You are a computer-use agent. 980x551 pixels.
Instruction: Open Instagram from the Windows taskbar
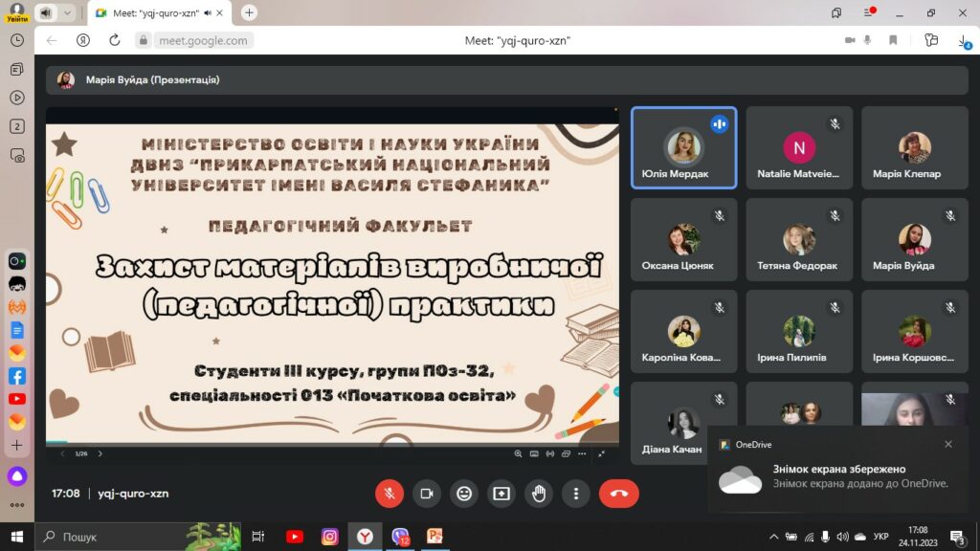click(x=330, y=537)
